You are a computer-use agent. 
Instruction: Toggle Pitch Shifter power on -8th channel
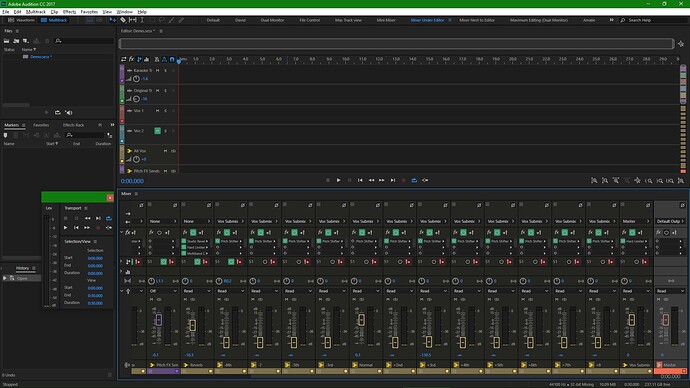pyautogui.click(x=217, y=241)
